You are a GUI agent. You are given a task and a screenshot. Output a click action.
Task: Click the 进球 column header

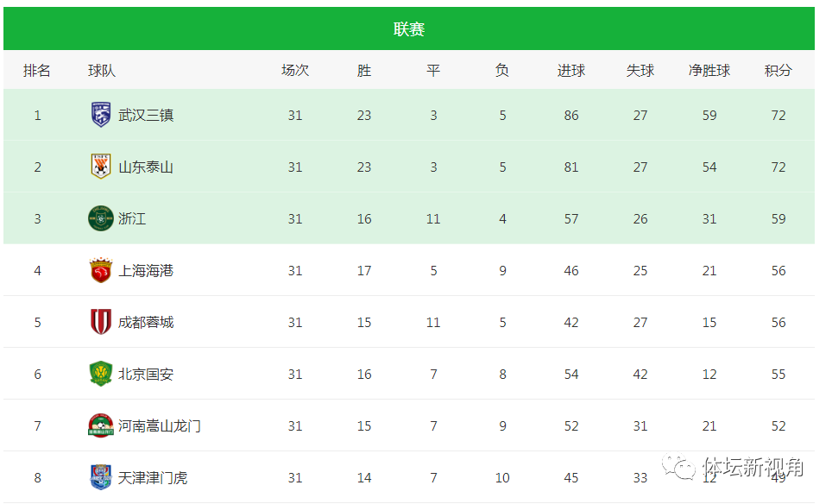(x=570, y=71)
